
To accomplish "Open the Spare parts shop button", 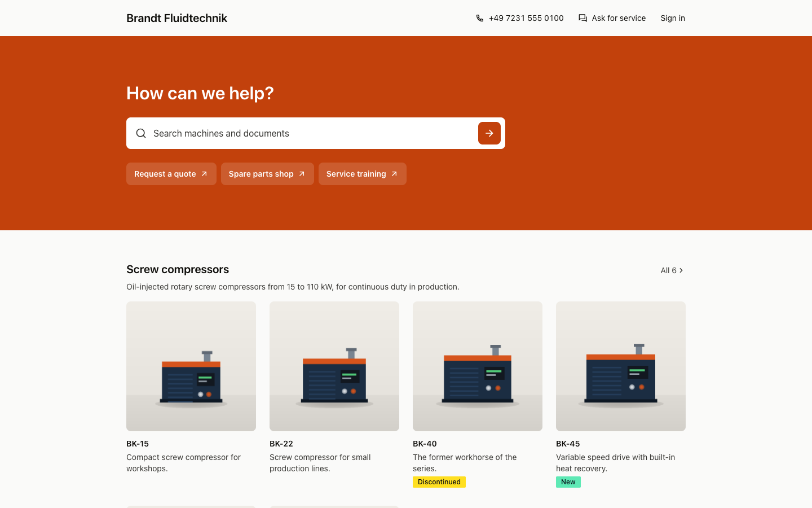I will tap(267, 174).
